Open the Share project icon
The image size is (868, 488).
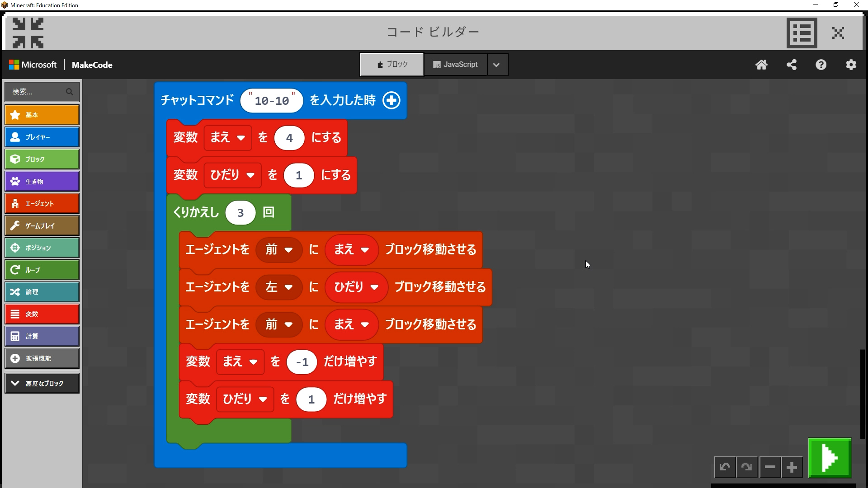[x=791, y=65]
